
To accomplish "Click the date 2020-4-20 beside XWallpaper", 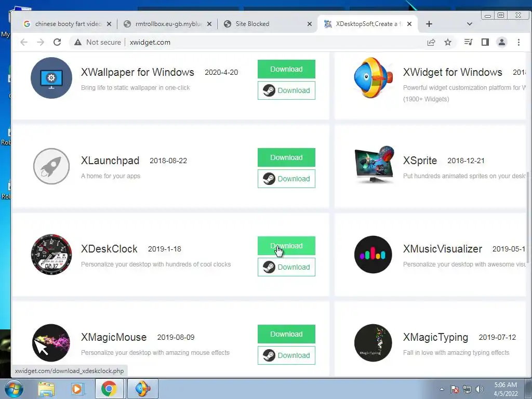I will (x=221, y=72).
